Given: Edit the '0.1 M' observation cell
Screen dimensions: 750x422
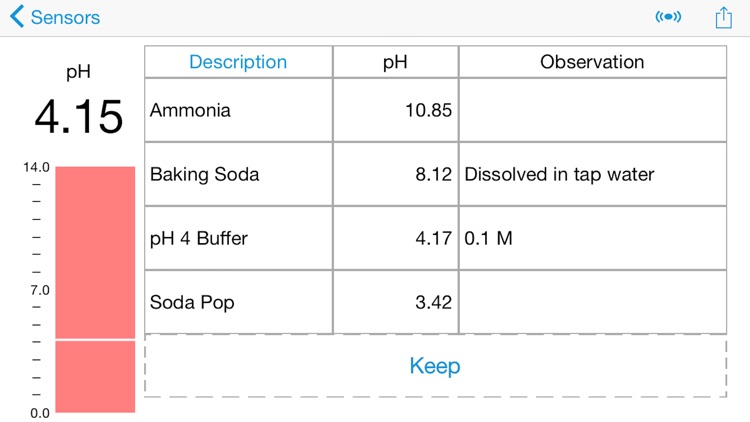Looking at the screenshot, I should [x=593, y=238].
